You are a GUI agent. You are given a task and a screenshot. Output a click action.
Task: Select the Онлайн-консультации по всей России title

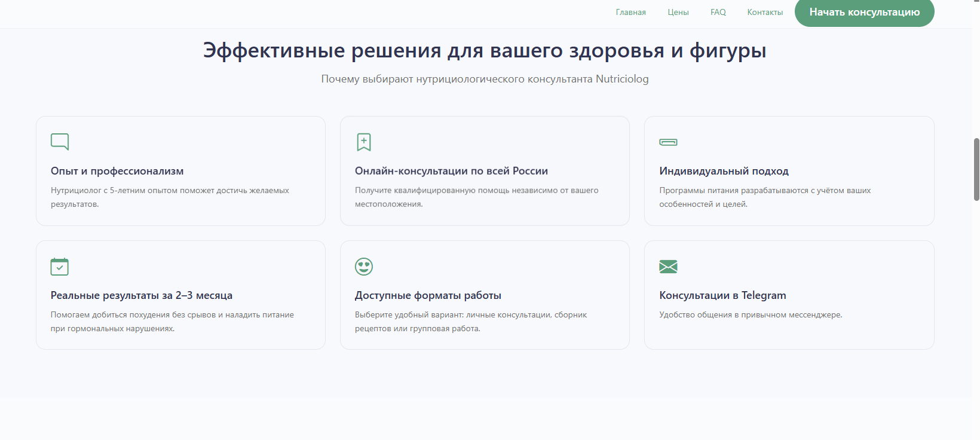point(451,171)
